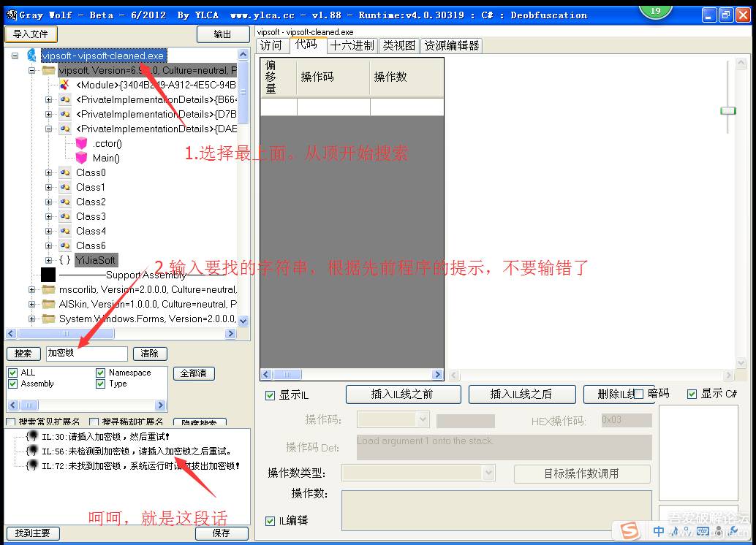Image resolution: width=756 pixels, height=545 pixels.
Task: Click the 插入IL线之后 button
Action: click(x=522, y=395)
